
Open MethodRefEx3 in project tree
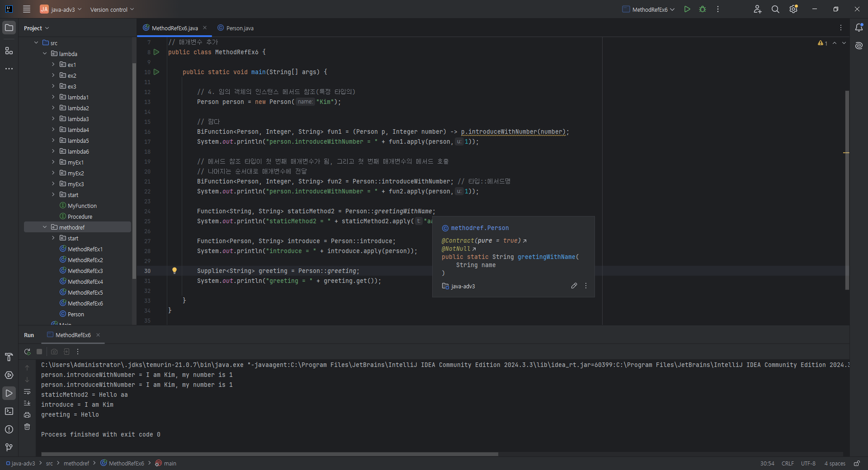[81, 271]
